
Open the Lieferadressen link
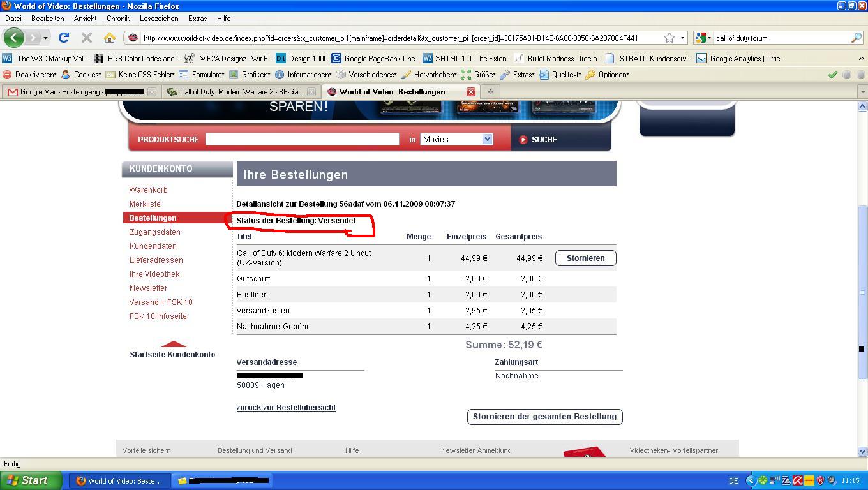156,260
